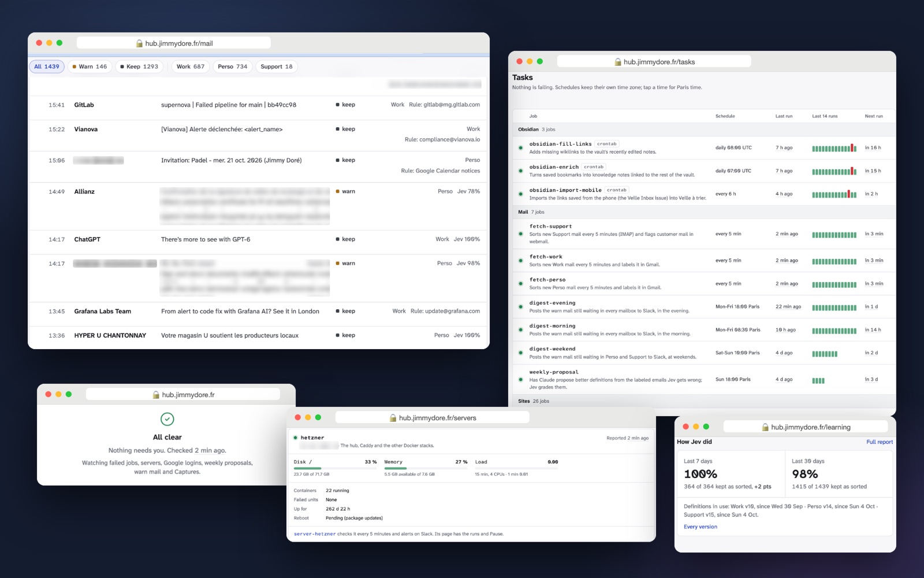Click the status dot beside fetch-support job

[x=520, y=234]
